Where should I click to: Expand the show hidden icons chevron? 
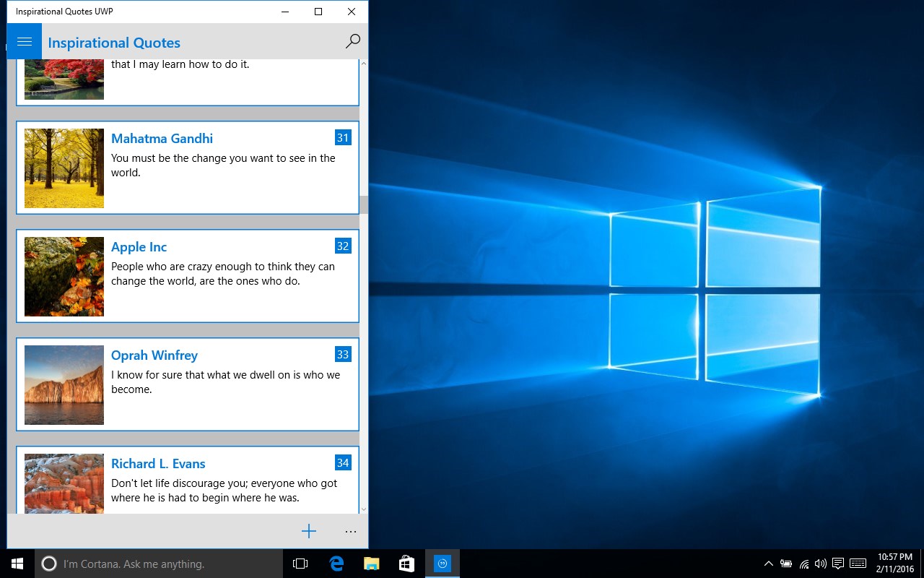(768, 564)
